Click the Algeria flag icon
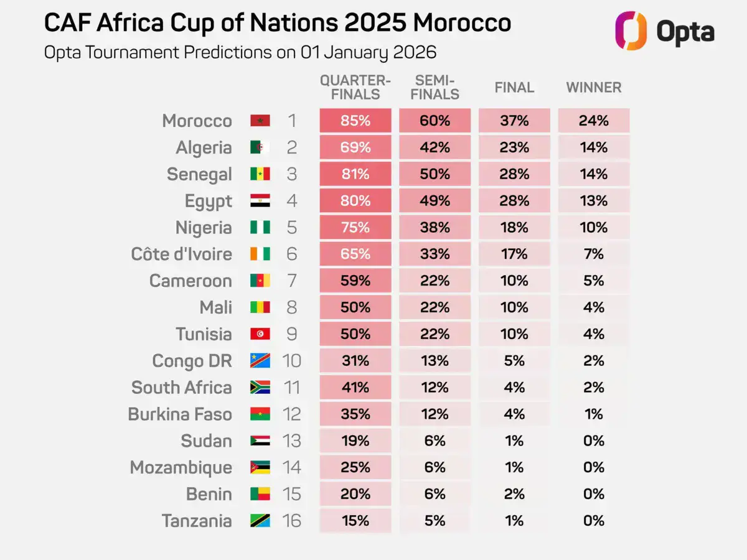 [260, 147]
